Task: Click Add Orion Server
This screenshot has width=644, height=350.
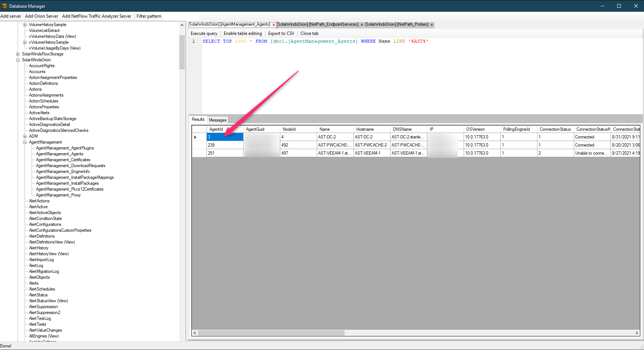Action: pos(42,16)
